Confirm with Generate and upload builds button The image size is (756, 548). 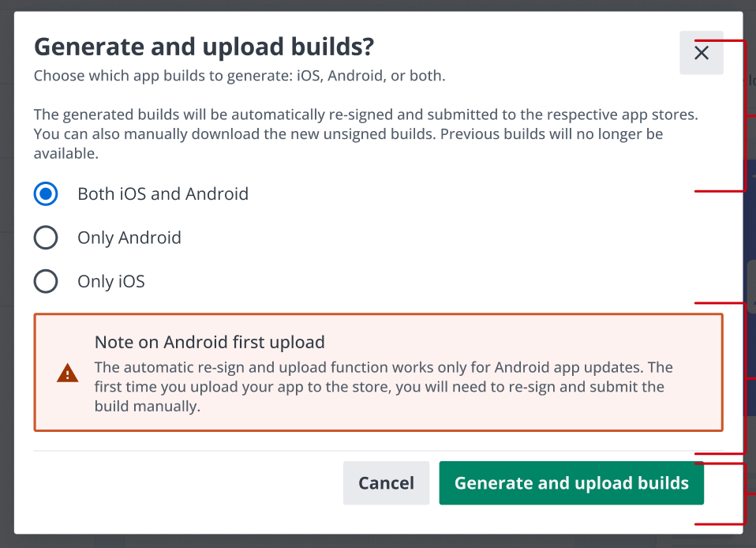(571, 483)
